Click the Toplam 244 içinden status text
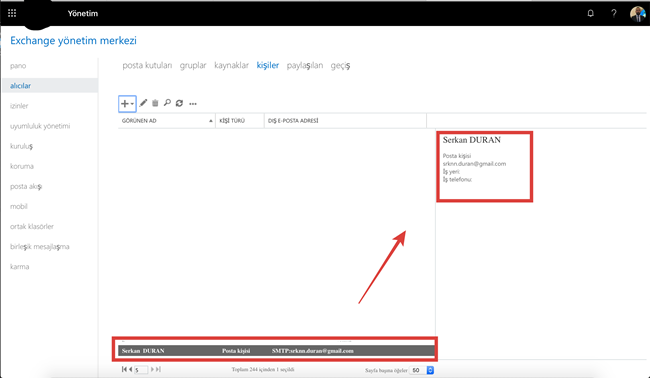Screen dimensions: 650x378 click(263, 369)
